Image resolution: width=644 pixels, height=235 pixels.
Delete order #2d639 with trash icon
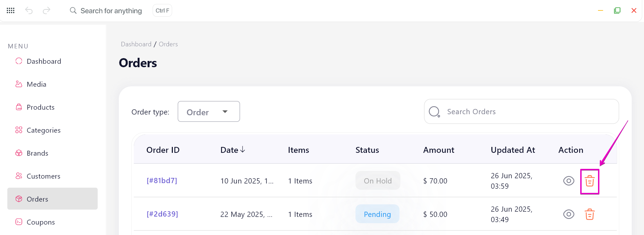click(590, 214)
